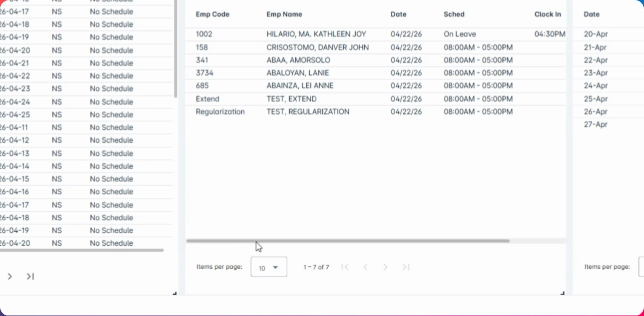Screen dimensions: 644x316
Task: Click the 26-04-11 date in left panel
Action: click(15, 127)
